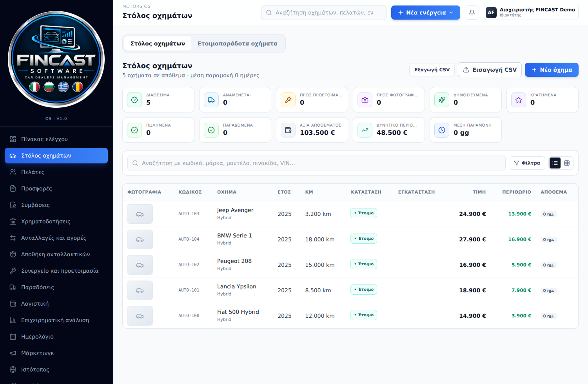
Task: Click the Δημοσιευμένα sparkle icon
Action: [442, 100]
